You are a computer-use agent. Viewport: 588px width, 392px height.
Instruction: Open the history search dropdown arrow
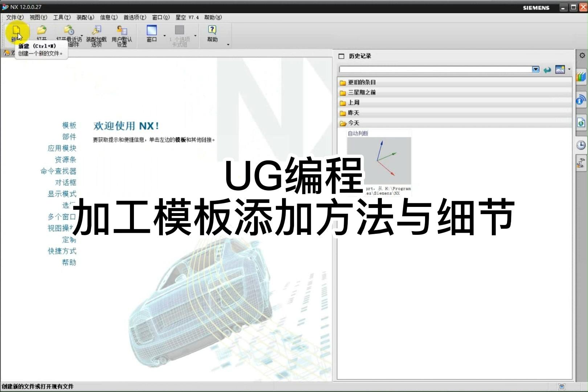coord(535,69)
